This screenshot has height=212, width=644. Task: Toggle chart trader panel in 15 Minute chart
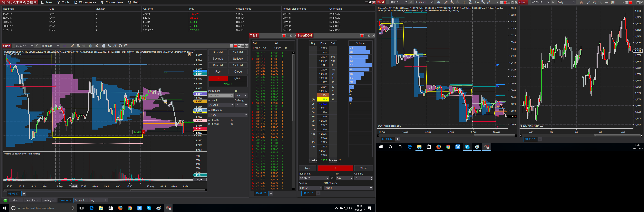(103, 46)
